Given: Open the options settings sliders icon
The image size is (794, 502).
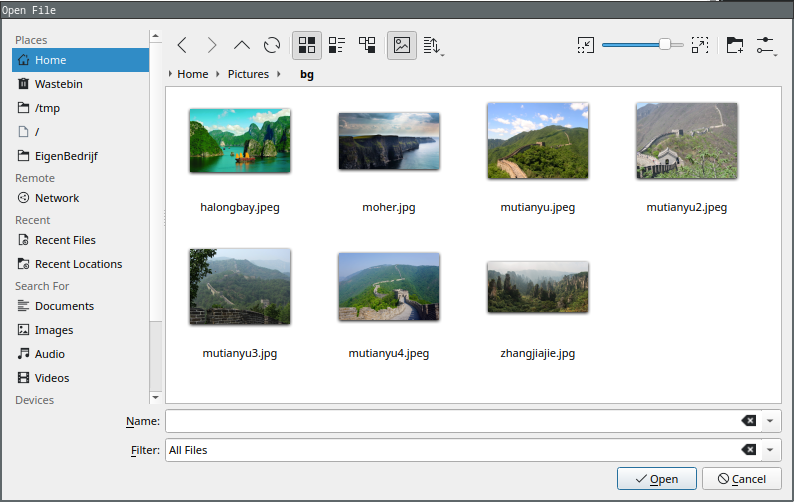Looking at the screenshot, I should coord(766,45).
